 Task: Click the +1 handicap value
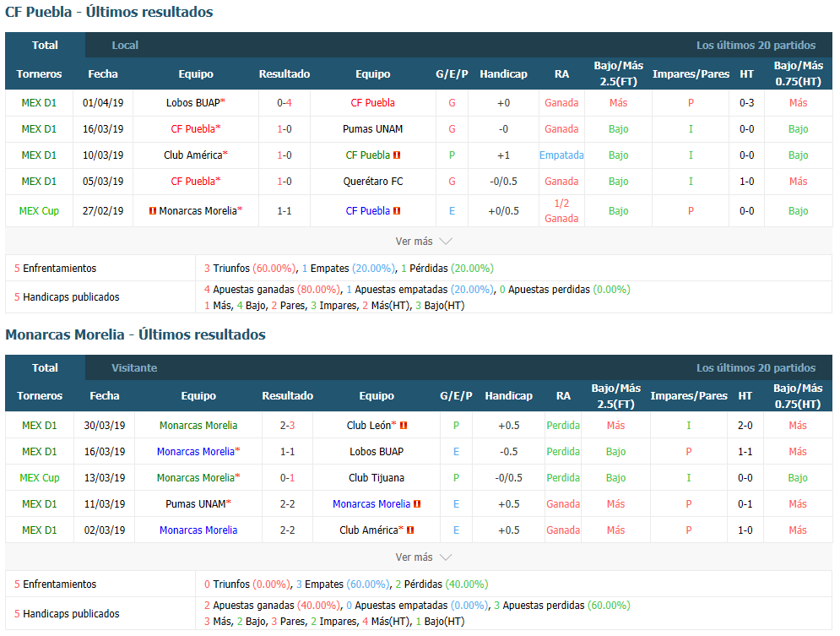click(x=503, y=155)
